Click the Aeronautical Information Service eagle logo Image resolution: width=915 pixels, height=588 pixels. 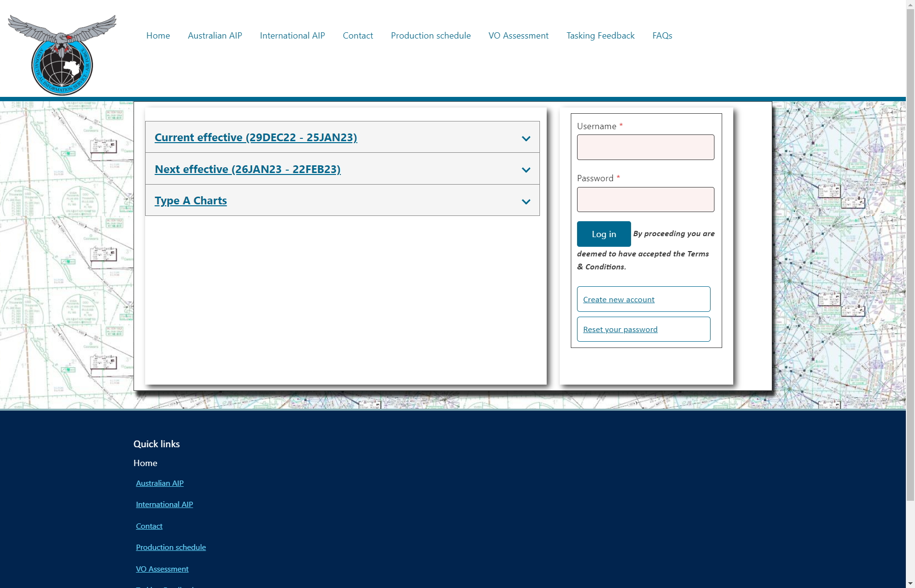(62, 54)
